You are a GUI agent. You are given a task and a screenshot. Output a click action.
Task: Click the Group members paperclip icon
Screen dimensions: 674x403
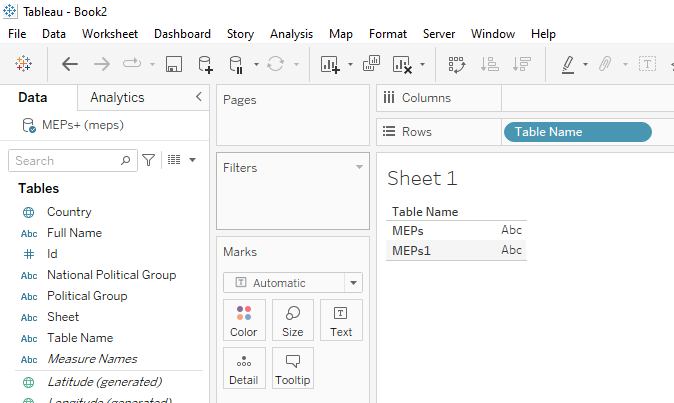(605, 64)
